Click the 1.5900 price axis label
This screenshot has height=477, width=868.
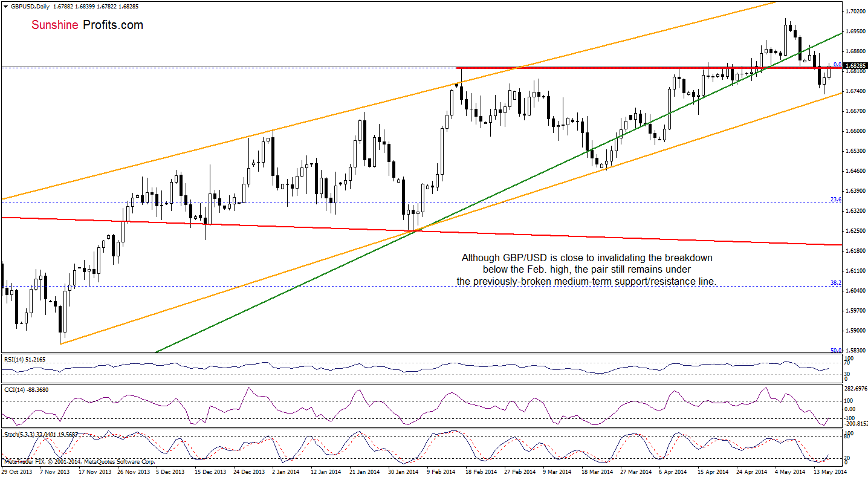(x=856, y=331)
